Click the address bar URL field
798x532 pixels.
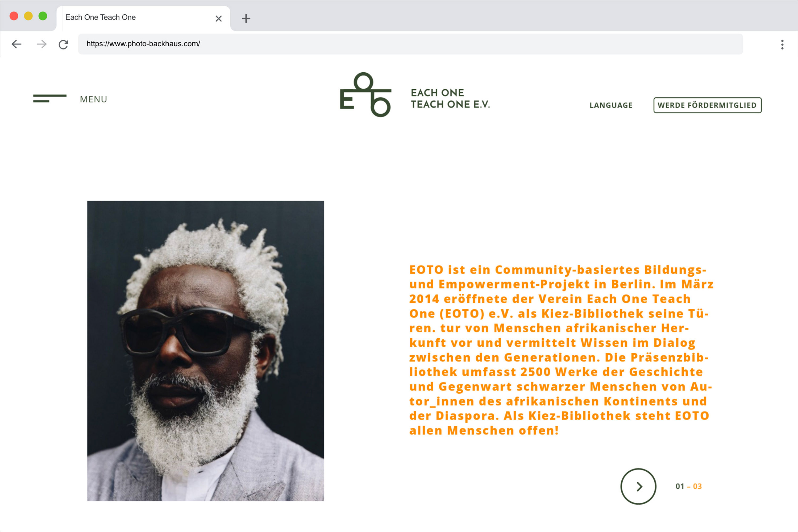(410, 44)
